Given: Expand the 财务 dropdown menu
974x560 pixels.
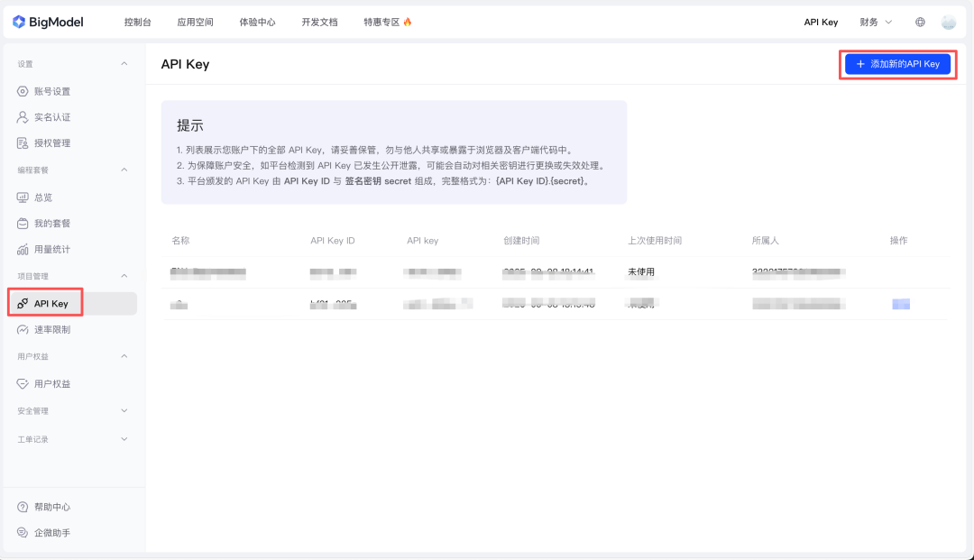Looking at the screenshot, I should click(874, 22).
